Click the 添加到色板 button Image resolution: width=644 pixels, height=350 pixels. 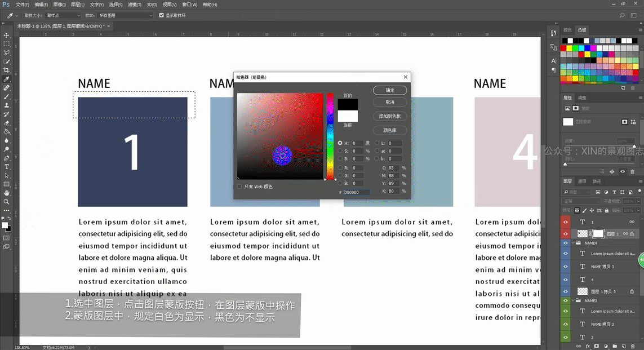click(x=390, y=116)
